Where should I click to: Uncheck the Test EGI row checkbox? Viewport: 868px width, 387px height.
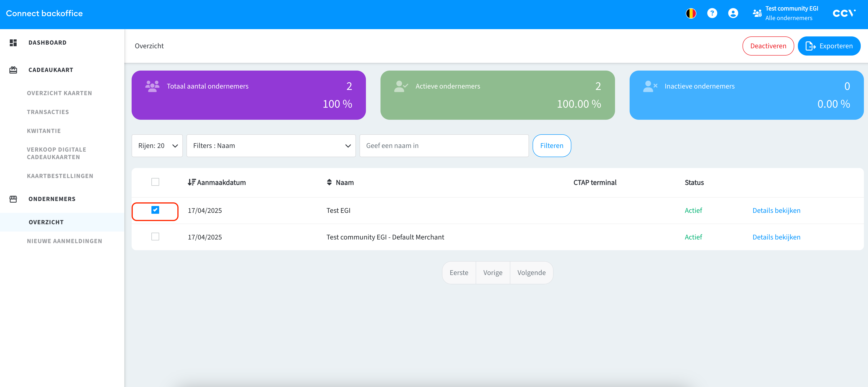pyautogui.click(x=155, y=210)
